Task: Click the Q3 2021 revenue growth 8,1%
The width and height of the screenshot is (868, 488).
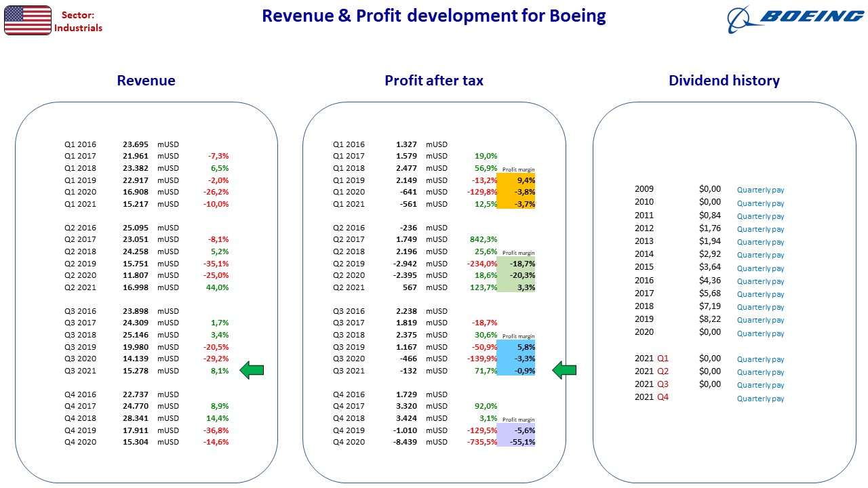Action: (220, 371)
